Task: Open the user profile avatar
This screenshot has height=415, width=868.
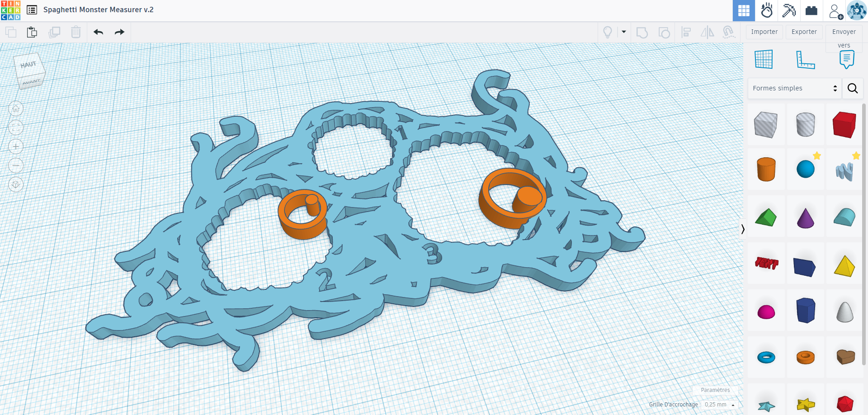Action: [x=857, y=10]
